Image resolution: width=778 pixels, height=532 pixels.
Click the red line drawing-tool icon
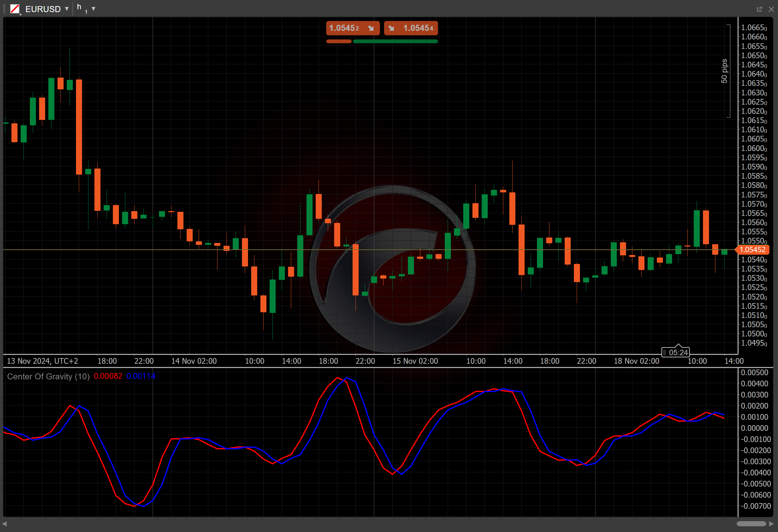tap(14, 9)
